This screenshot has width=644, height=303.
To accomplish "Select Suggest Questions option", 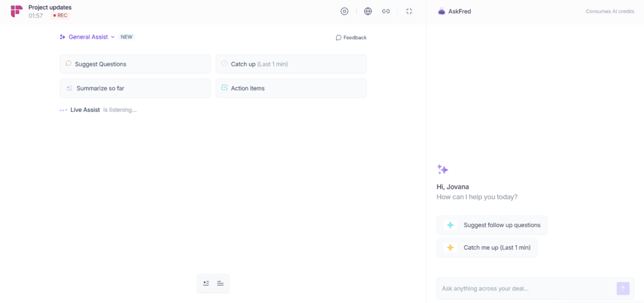I will (x=135, y=64).
